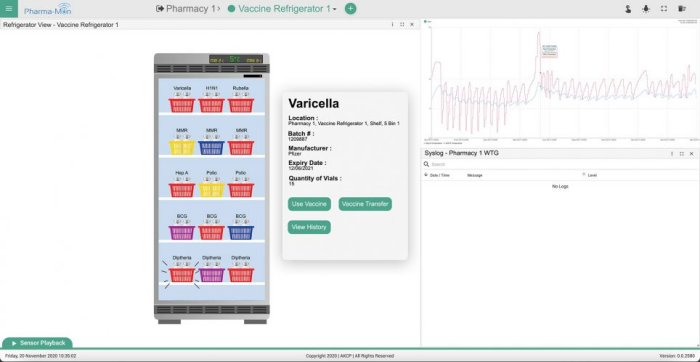Click the Version number in the status bar
This screenshot has width=700, height=362.
tap(678, 356)
